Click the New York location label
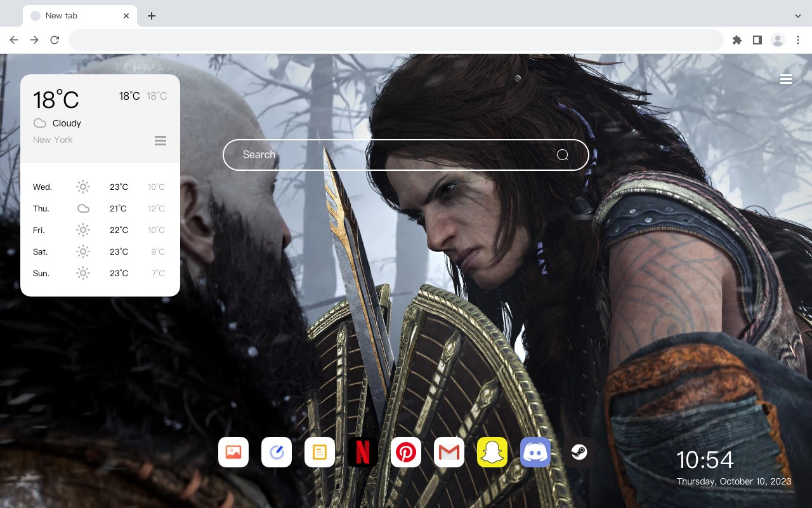 click(53, 140)
